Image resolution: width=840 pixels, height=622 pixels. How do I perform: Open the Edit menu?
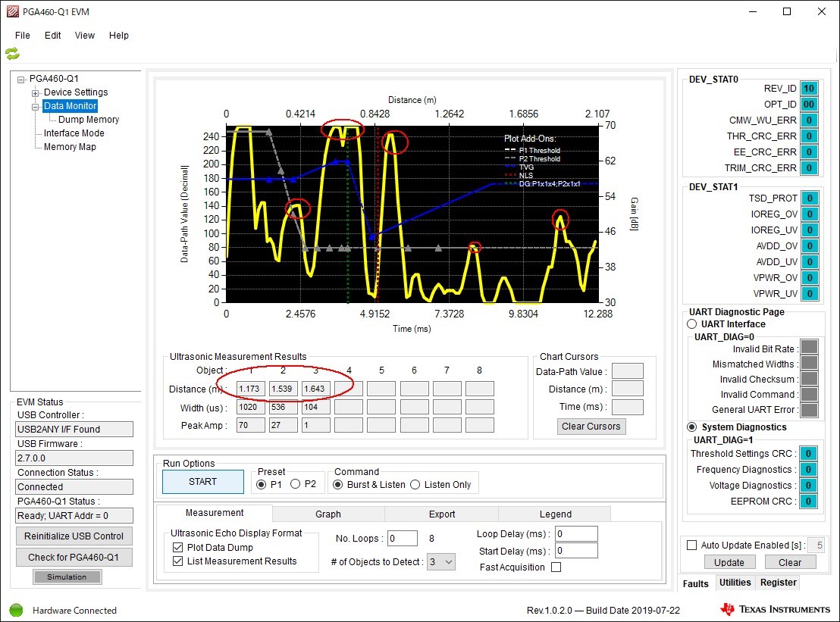[x=52, y=36]
